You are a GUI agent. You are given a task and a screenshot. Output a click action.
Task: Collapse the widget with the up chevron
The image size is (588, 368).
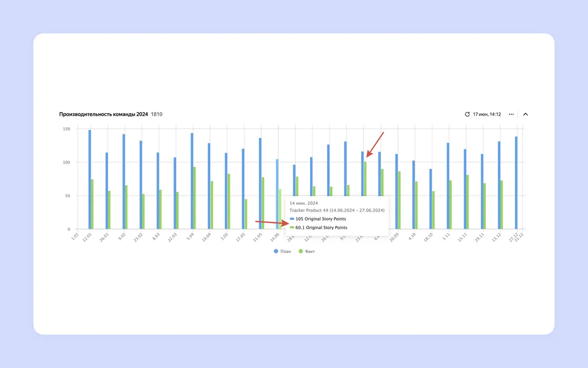(x=525, y=114)
